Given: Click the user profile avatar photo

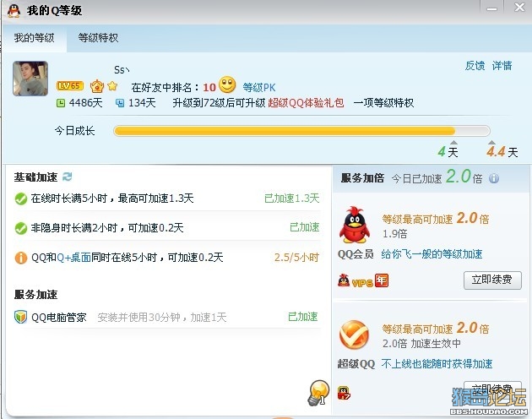Looking at the screenshot, I should coord(30,79).
